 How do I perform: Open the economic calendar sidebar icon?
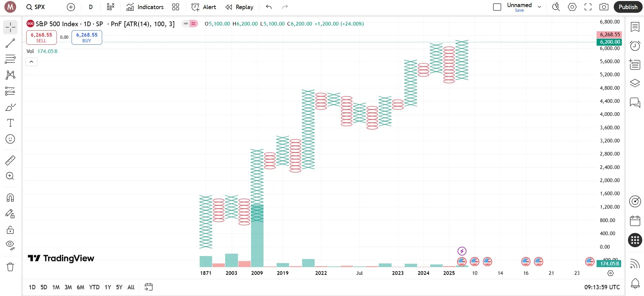(x=635, y=221)
